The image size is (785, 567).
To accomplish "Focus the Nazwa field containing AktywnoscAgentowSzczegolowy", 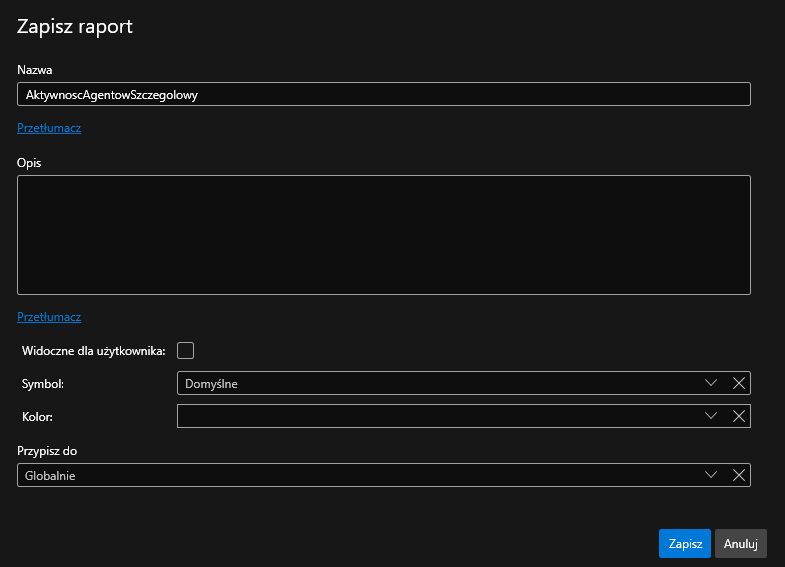I will [383, 94].
